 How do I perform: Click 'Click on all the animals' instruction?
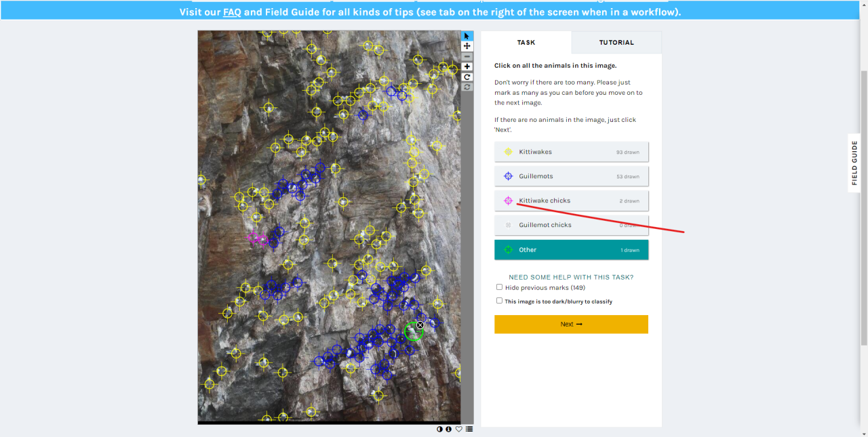click(x=555, y=66)
